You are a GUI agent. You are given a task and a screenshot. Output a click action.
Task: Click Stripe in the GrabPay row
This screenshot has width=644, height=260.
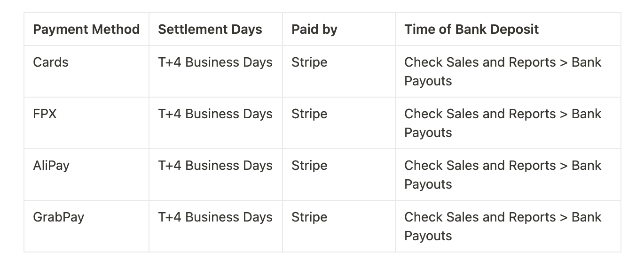tap(310, 217)
